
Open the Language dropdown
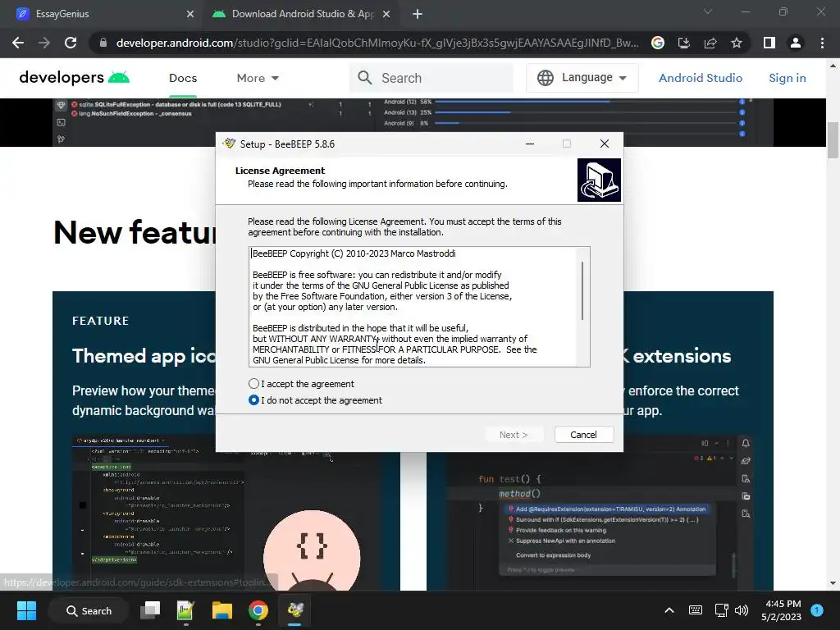coord(582,78)
